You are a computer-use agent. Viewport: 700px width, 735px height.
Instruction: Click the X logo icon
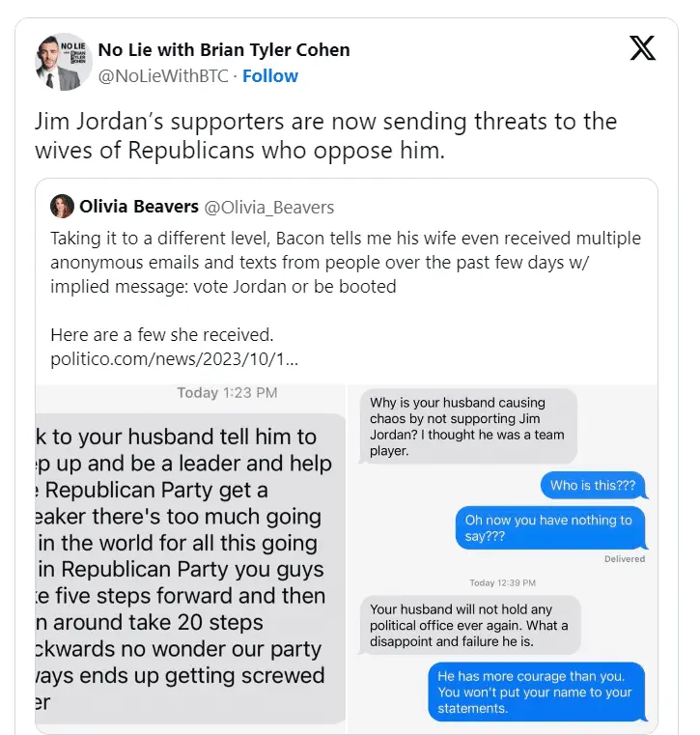[642, 48]
